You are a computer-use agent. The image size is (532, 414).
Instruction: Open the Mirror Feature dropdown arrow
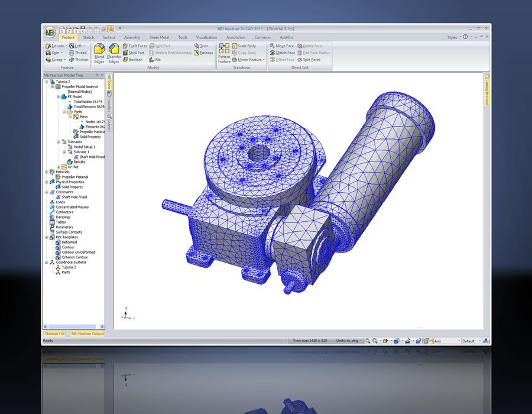point(264,60)
